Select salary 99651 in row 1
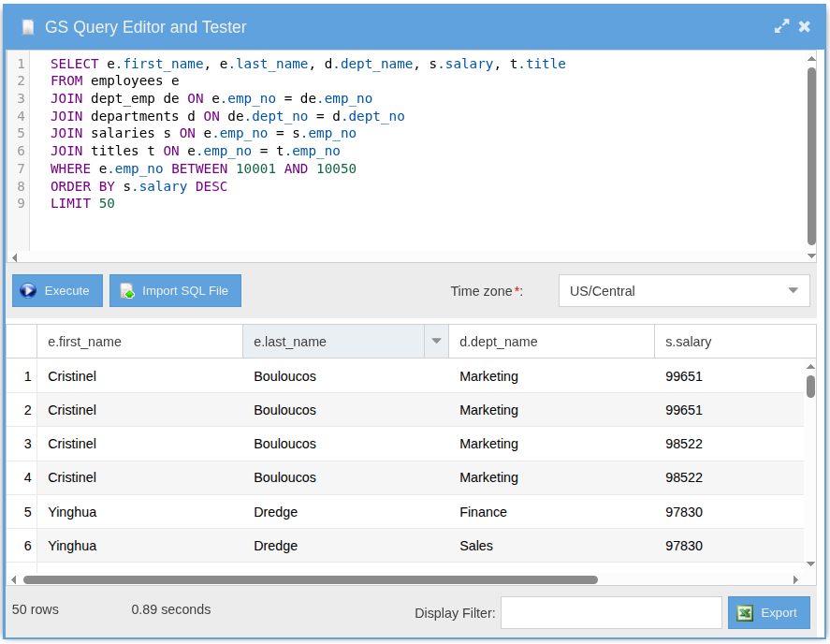This screenshot has height=644, width=830. pos(684,376)
